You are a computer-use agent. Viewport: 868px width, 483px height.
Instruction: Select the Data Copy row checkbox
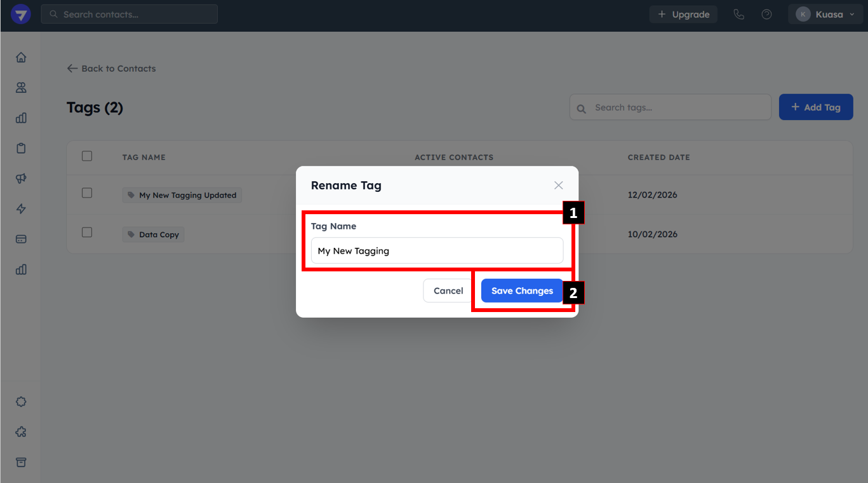(87, 233)
